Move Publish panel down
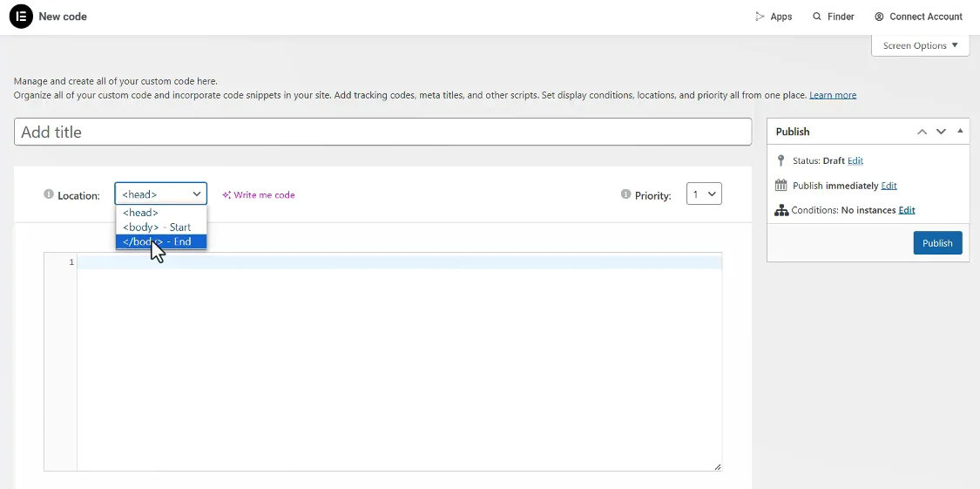The image size is (980, 489). [x=941, y=132]
